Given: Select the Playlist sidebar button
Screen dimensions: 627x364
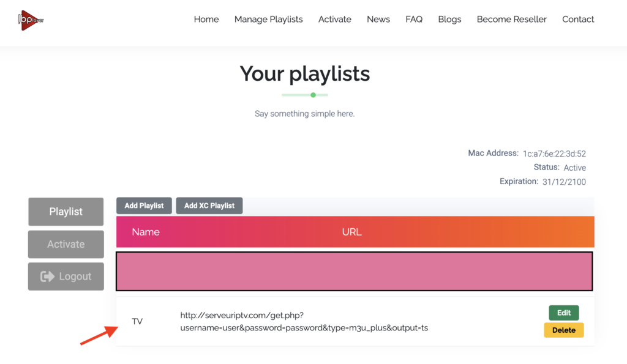Looking at the screenshot, I should [x=66, y=212].
